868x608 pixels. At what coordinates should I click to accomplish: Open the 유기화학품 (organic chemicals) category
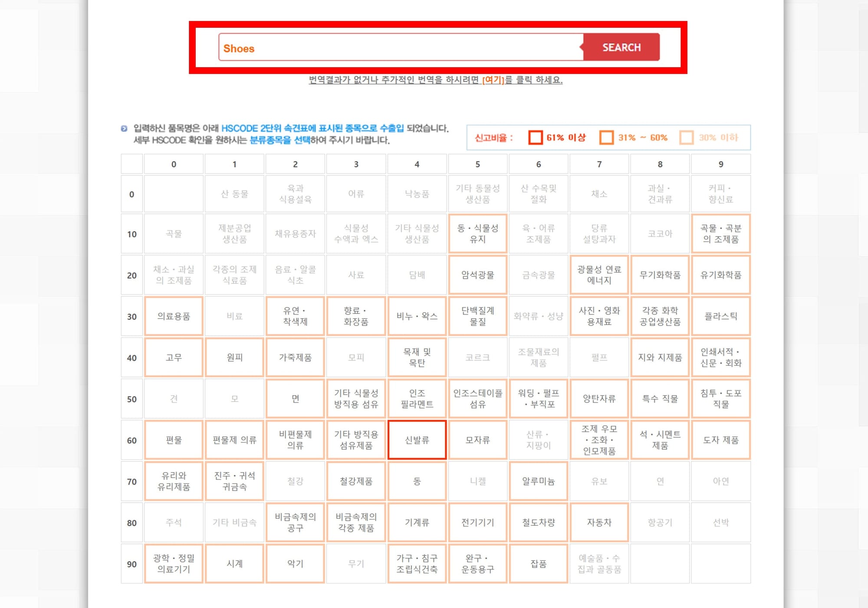pyautogui.click(x=720, y=275)
